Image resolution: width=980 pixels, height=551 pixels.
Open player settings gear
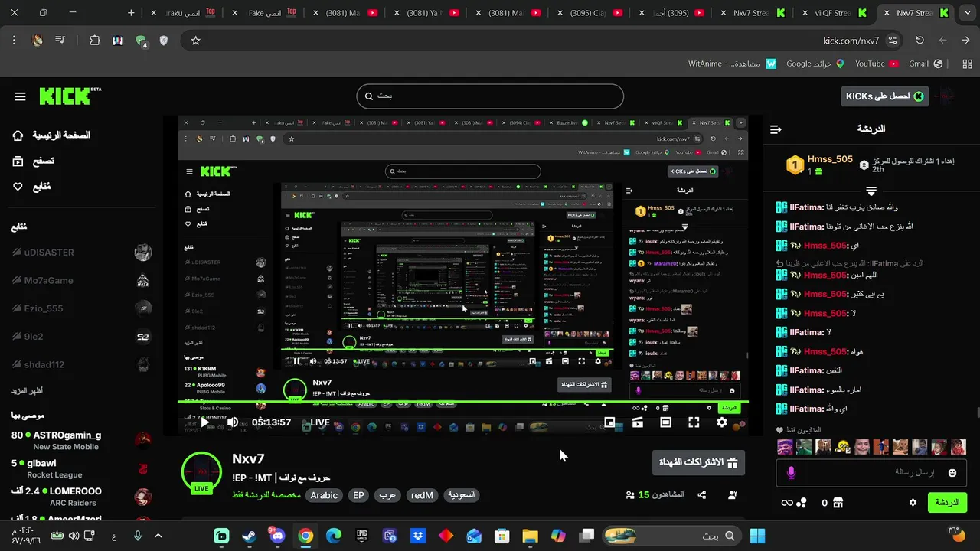pyautogui.click(x=721, y=422)
